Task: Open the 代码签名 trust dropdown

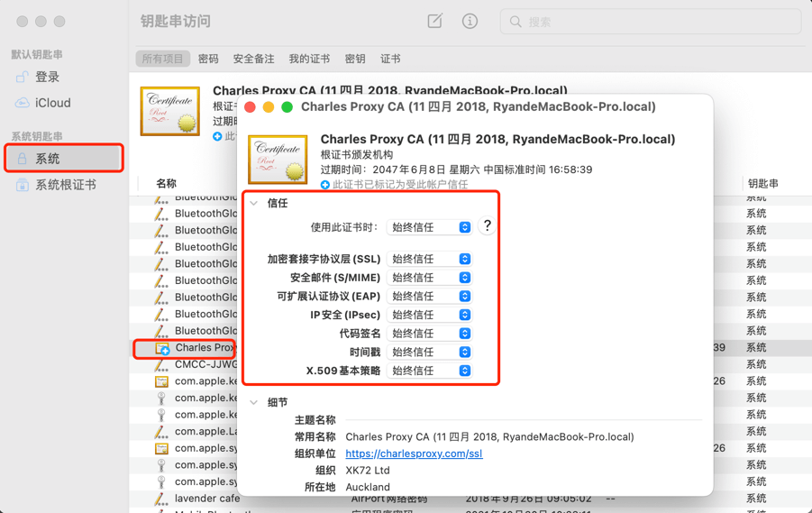Action: (429, 334)
